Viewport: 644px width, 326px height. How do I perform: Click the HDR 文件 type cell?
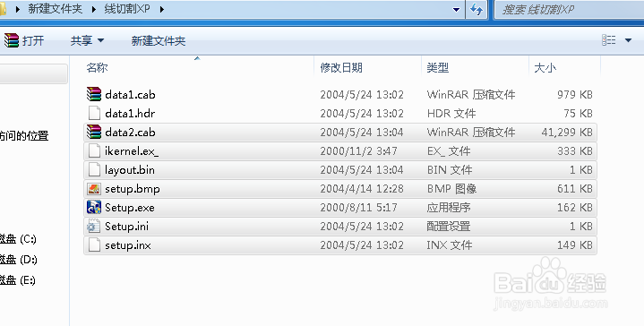451,114
